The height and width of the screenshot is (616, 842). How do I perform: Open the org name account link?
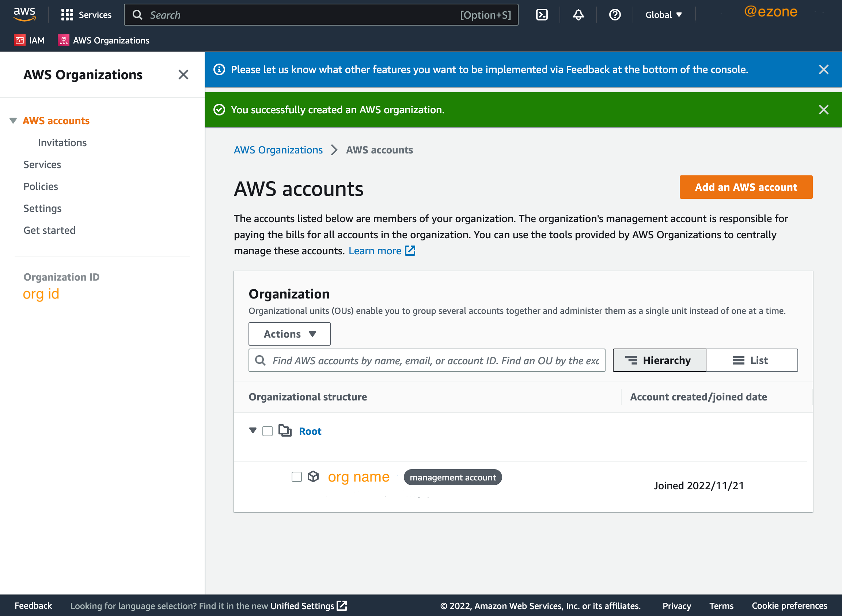click(359, 476)
